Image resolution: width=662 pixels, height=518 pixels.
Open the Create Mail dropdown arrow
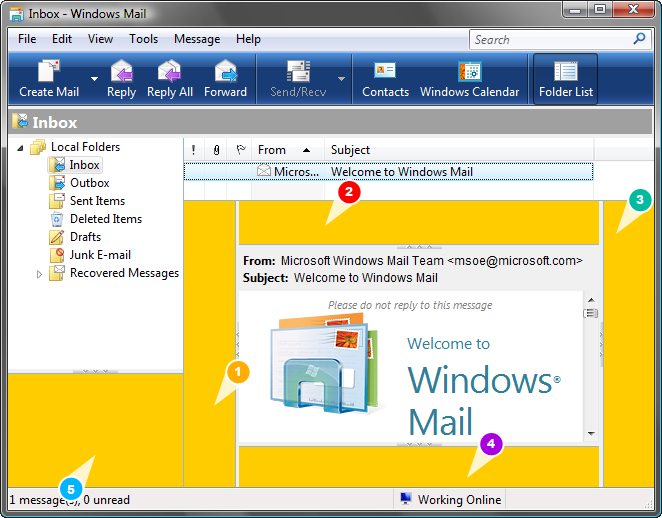(x=94, y=79)
